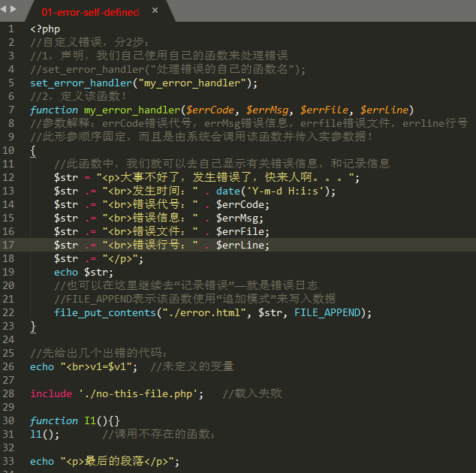Click the left tab navigation arrow
The image size is (476, 473).
pyautogui.click(x=3, y=9)
